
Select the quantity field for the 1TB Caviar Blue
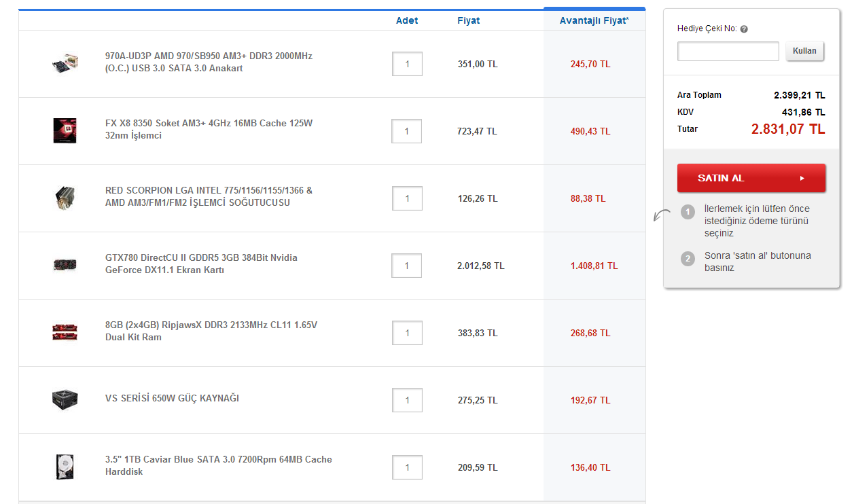(407, 467)
